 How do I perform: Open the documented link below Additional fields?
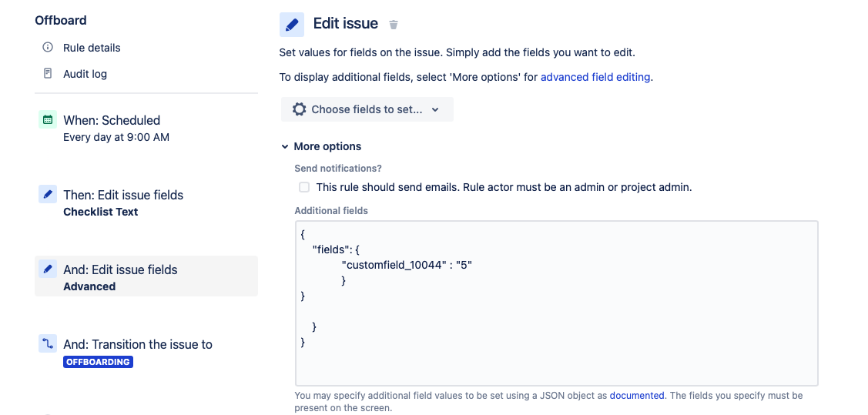(x=637, y=396)
